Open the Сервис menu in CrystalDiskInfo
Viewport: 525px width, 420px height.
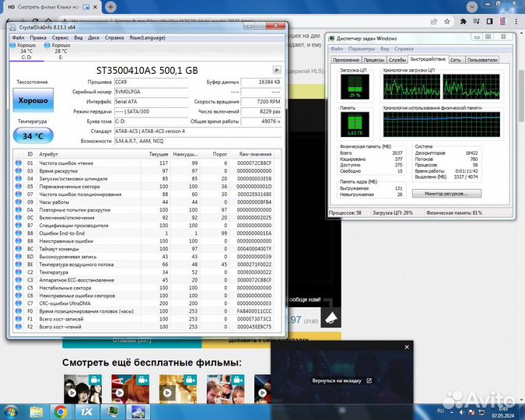tap(61, 37)
